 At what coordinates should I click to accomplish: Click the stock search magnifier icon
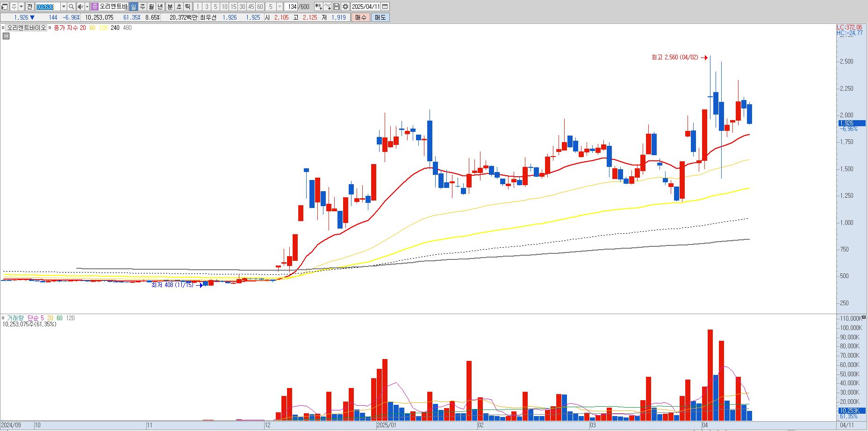point(72,7)
